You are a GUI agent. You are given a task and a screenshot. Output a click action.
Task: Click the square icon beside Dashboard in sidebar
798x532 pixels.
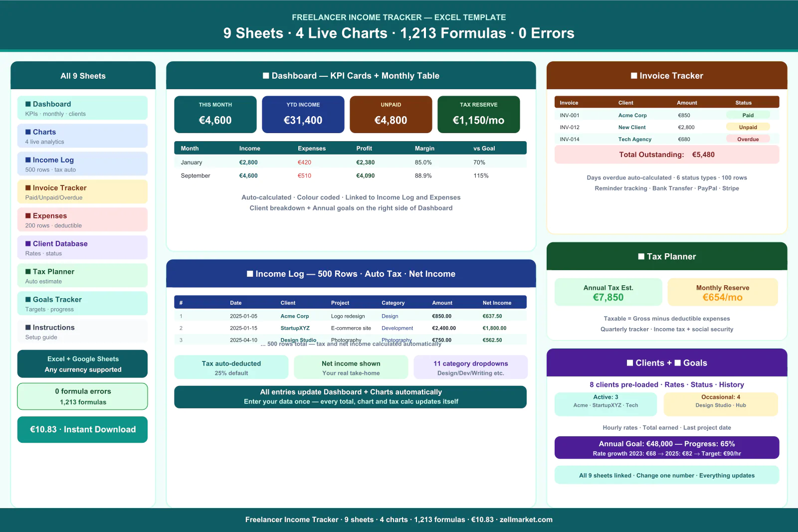[28, 104]
